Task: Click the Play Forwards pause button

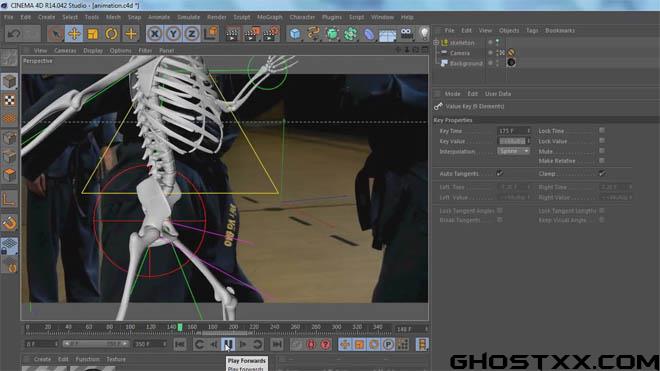Action: (228, 344)
